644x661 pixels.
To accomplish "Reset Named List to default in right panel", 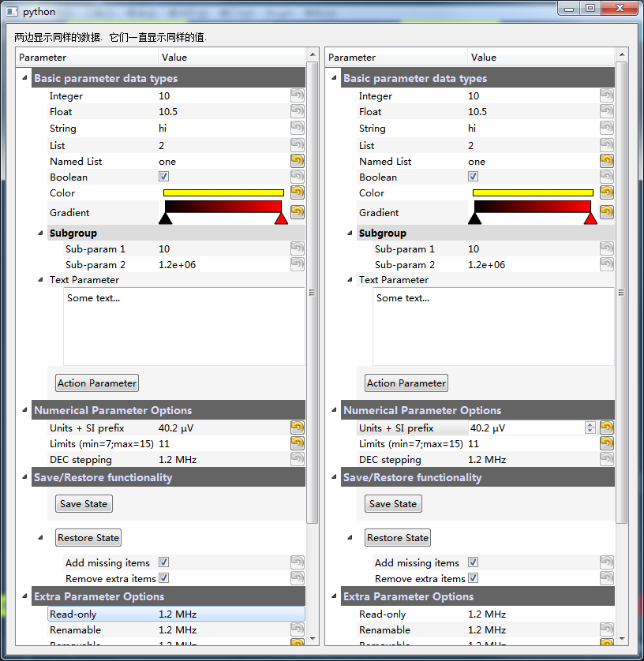I will click(607, 161).
